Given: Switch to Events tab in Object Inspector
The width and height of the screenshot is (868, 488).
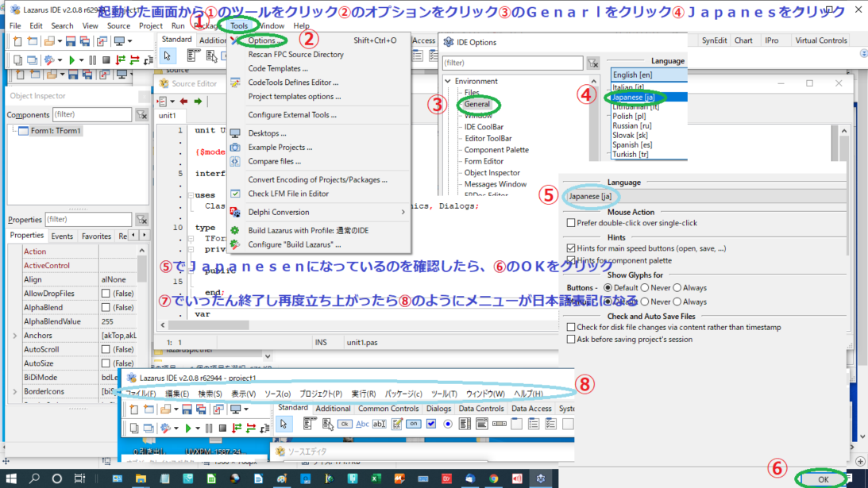Looking at the screenshot, I should point(62,236).
